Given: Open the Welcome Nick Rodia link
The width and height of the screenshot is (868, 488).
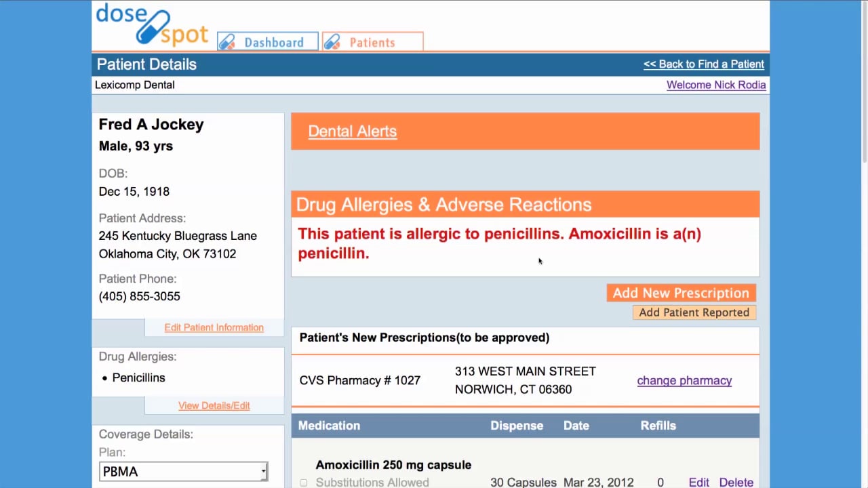Looking at the screenshot, I should click(715, 85).
